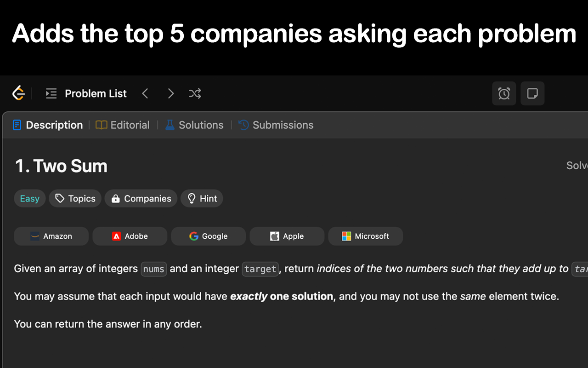588x368 pixels.
Task: Open the timer alarm clock icon
Action: [504, 94]
